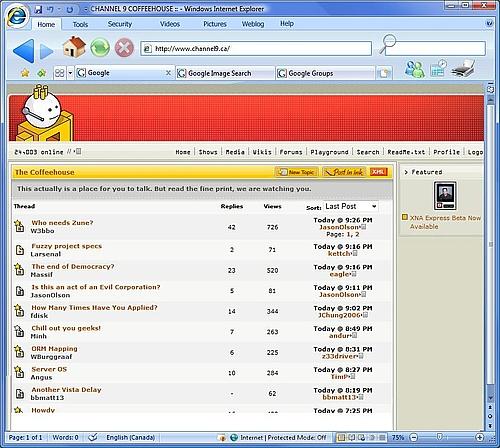
Task: Click the Internet Explorer logo orb
Action: 17,16
